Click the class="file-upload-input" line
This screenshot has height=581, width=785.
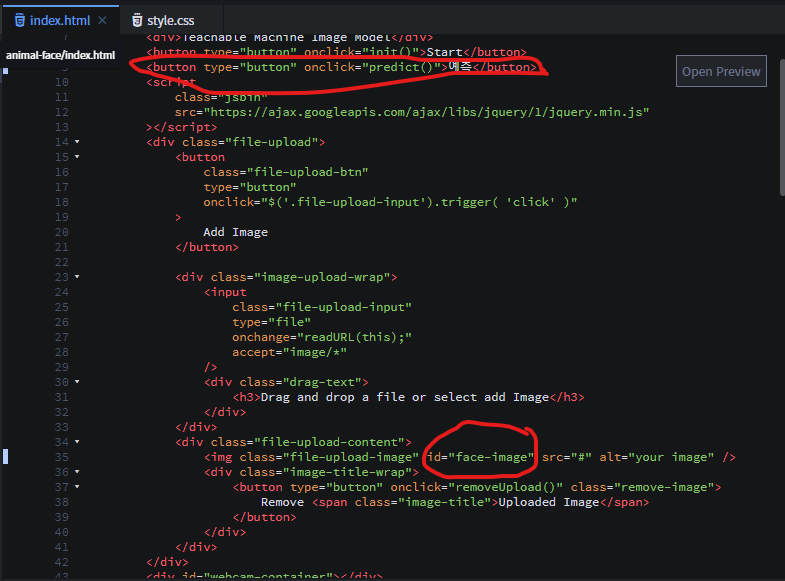coord(322,307)
